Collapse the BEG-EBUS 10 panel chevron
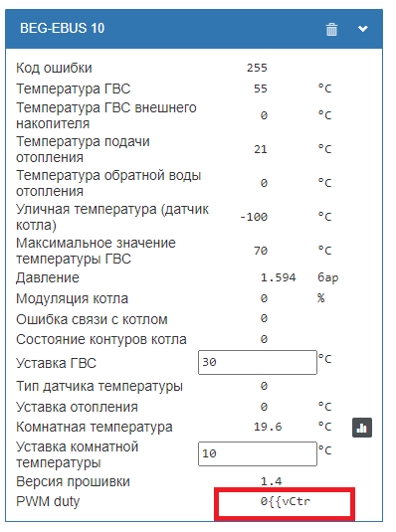This screenshot has width=396, height=532. click(363, 29)
